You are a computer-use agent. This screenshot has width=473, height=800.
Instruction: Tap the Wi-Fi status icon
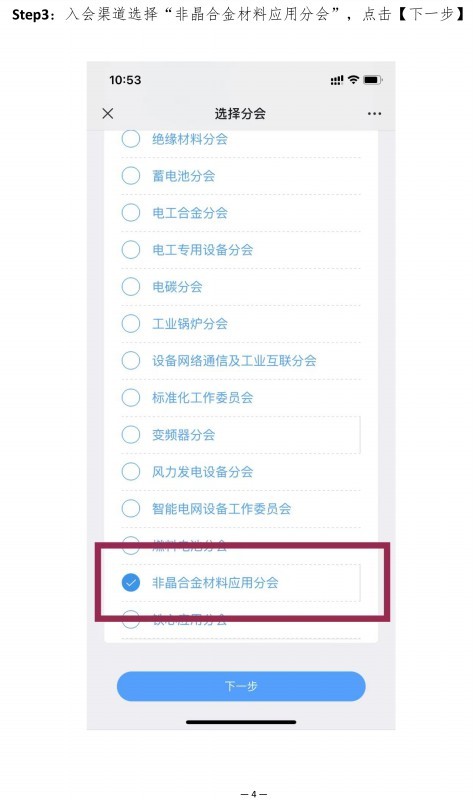(353, 80)
